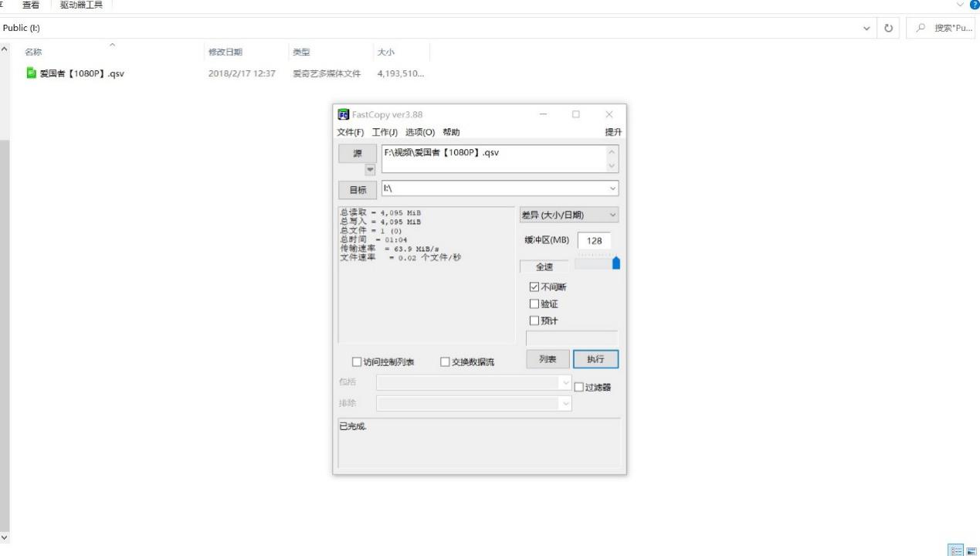
Task: Switch to the 驱动器工具 ribbon tab
Action: point(80,4)
